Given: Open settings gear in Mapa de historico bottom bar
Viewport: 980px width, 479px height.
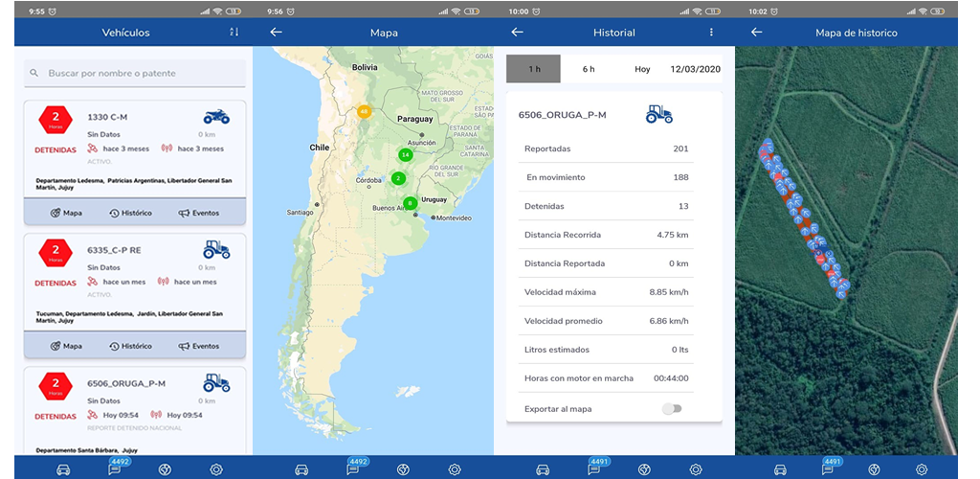Looking at the screenshot, I should 922,469.
